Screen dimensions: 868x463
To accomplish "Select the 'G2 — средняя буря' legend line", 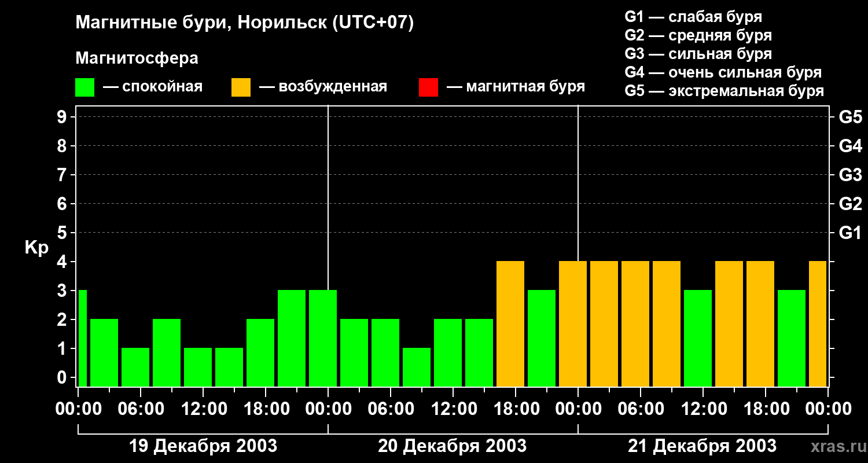I will pyautogui.click(x=698, y=35).
